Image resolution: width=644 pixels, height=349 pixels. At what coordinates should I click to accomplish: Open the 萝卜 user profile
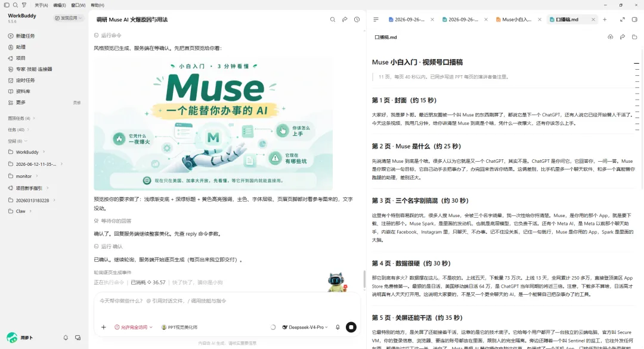20,338
